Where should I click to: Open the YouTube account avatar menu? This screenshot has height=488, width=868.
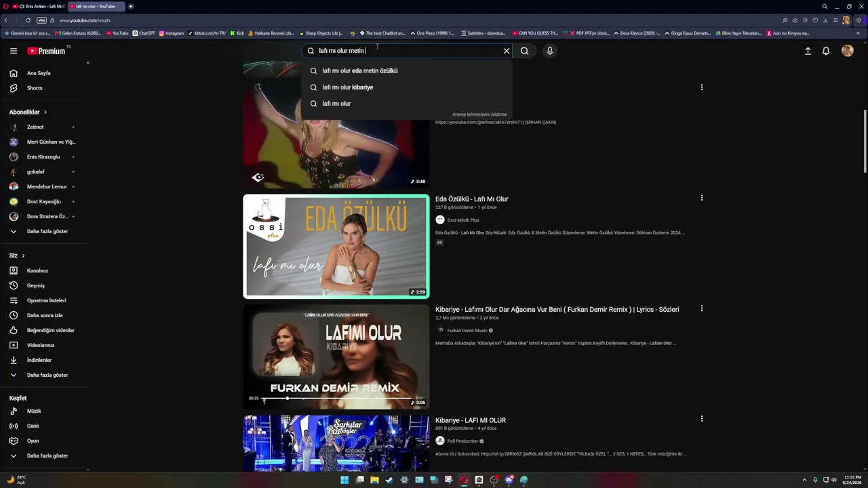pos(847,51)
